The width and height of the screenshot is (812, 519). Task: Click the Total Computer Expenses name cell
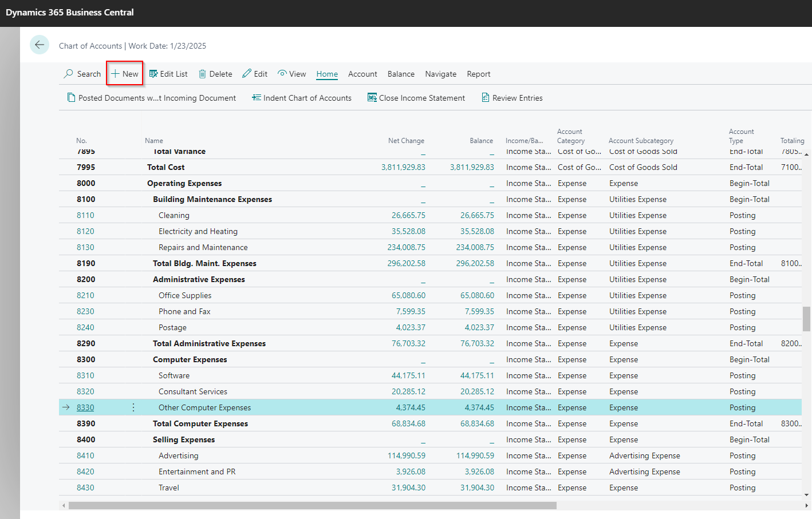click(200, 423)
